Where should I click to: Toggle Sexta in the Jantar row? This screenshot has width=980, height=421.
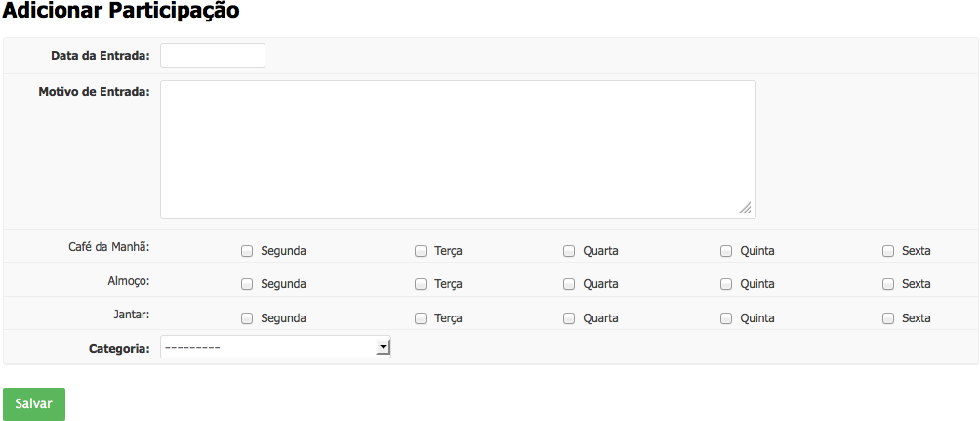coord(888,318)
